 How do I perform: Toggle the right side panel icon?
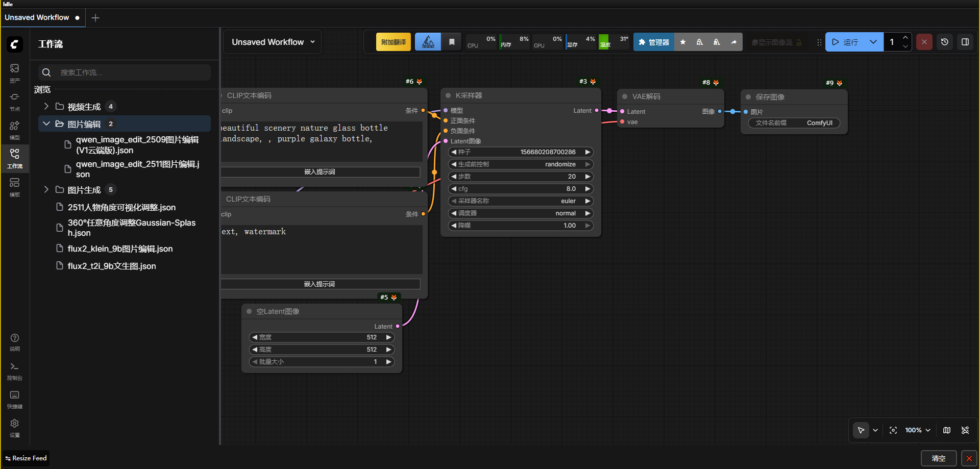pyautogui.click(x=965, y=42)
